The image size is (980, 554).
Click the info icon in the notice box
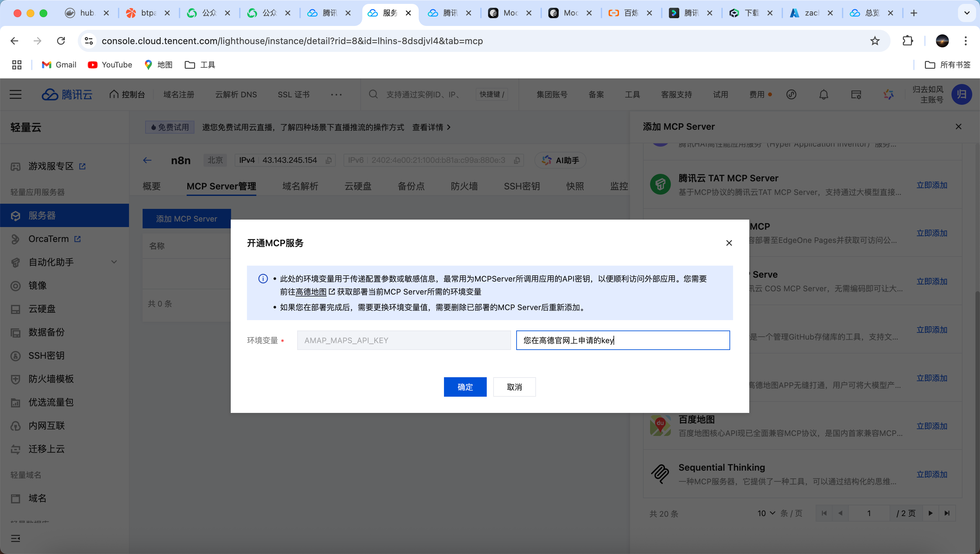pyautogui.click(x=263, y=279)
